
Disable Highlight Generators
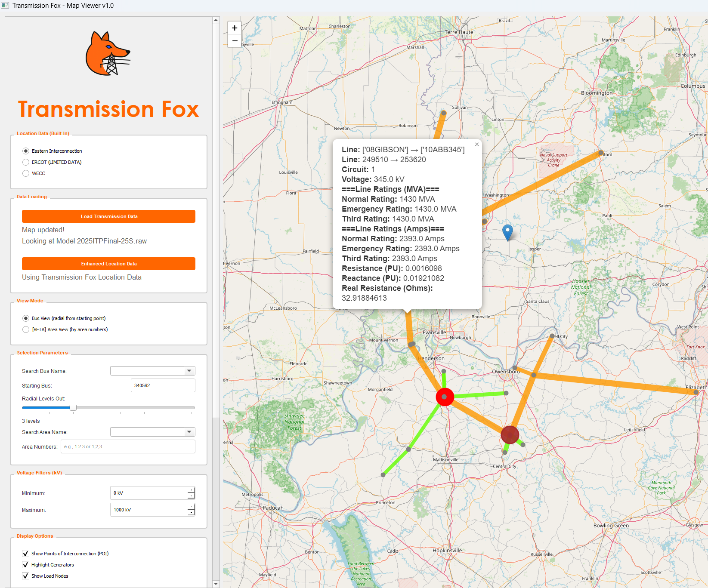[x=25, y=564]
